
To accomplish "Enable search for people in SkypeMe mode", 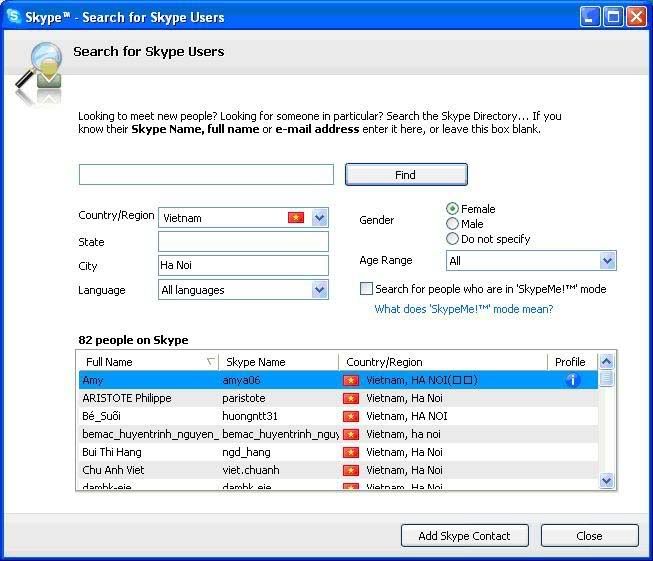I will coord(366,289).
